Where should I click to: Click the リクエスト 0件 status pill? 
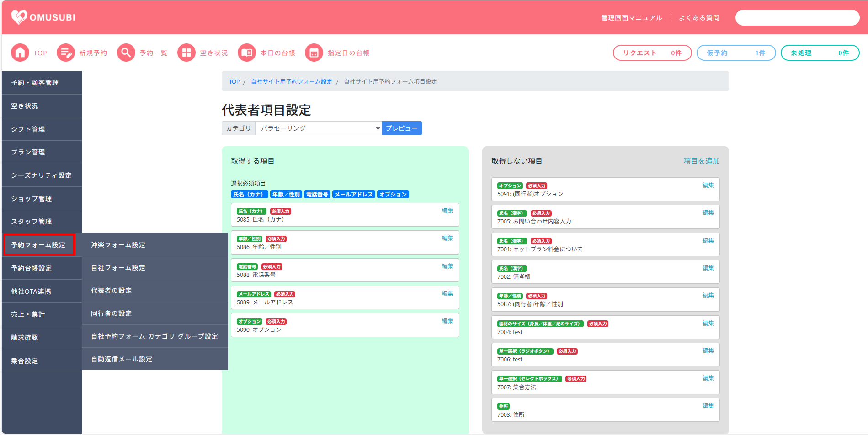click(x=652, y=53)
